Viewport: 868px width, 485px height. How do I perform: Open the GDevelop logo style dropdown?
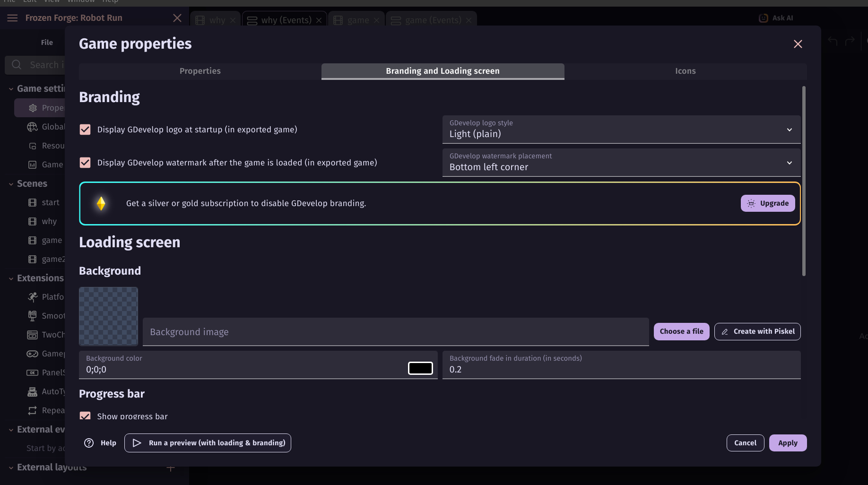621,130
